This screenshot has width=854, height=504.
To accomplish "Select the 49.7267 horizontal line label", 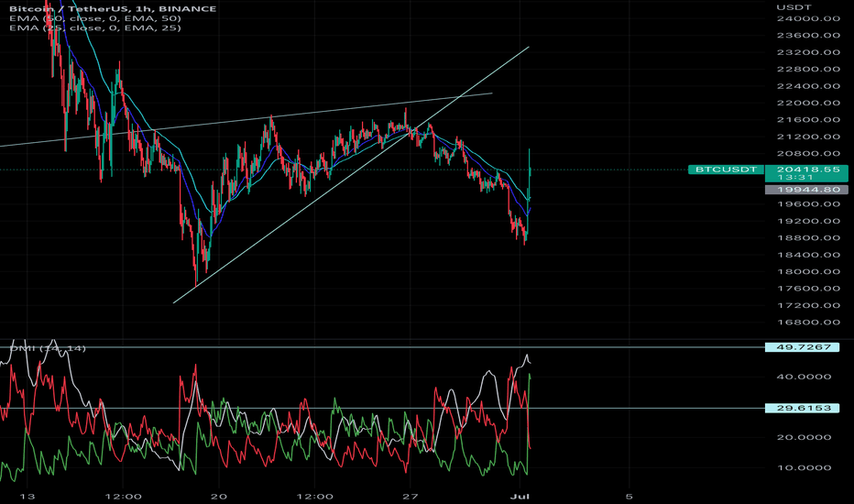I will point(803,347).
